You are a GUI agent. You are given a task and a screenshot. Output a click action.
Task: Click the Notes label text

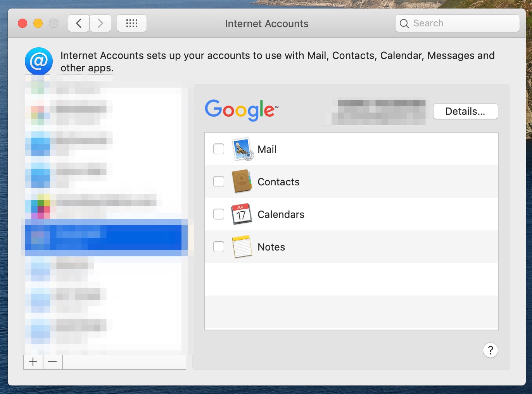tap(271, 247)
